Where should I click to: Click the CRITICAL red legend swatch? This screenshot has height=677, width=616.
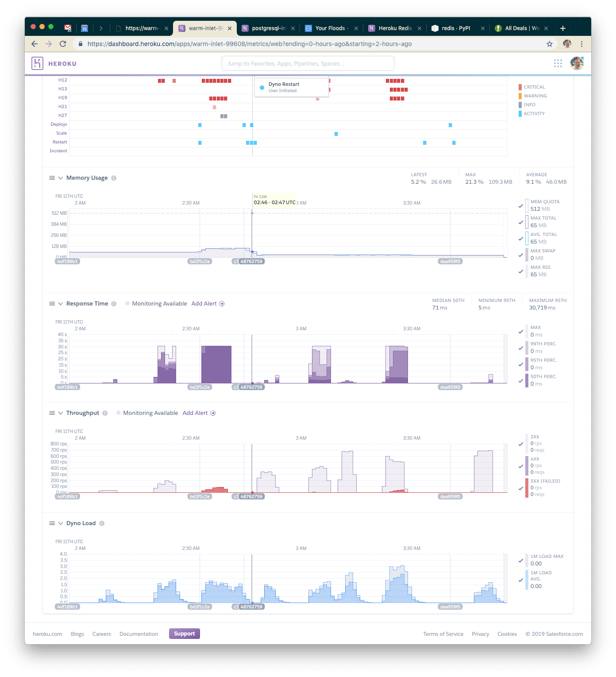click(x=520, y=87)
